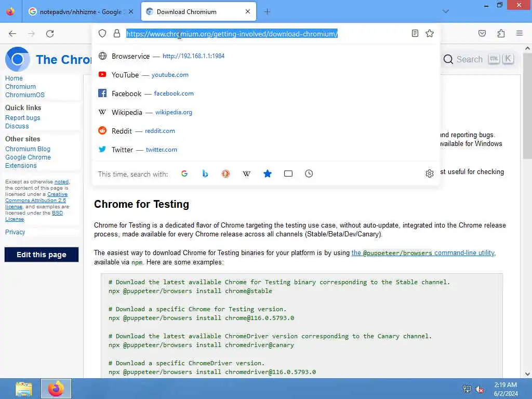
Task: Click the Firefox taskbar button
Action: 56,389
